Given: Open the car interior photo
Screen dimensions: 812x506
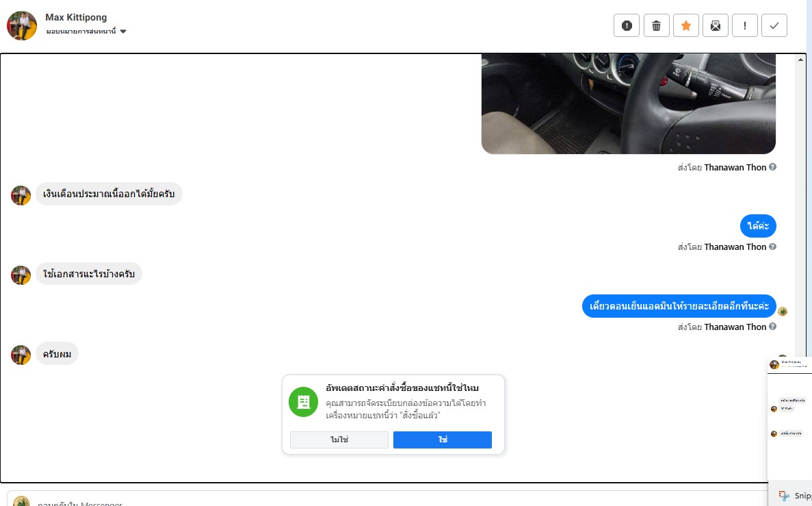Looking at the screenshot, I should [x=629, y=103].
